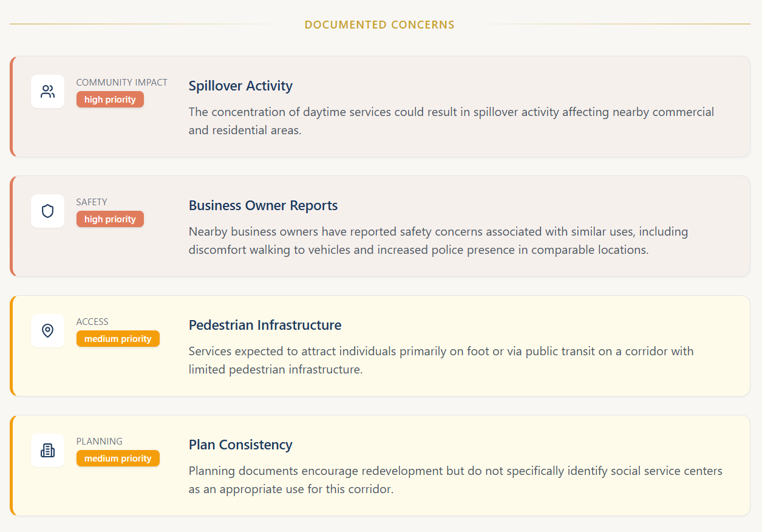
Task: Click the high priority badge under Safety
Action: 110,219
